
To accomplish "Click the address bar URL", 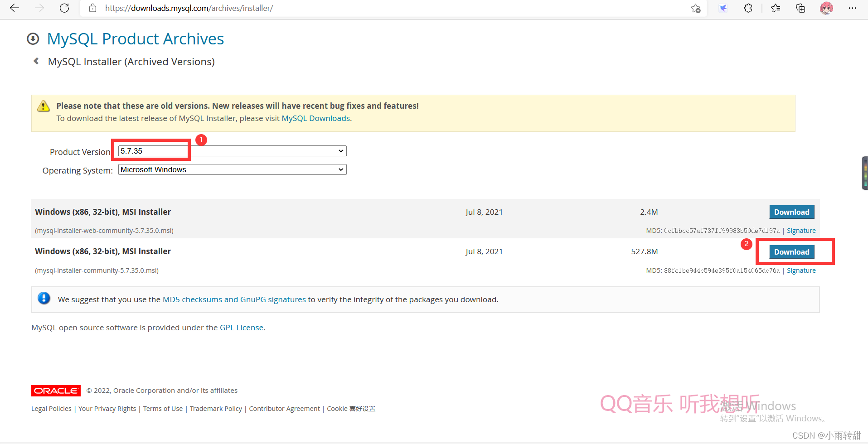I will click(189, 8).
